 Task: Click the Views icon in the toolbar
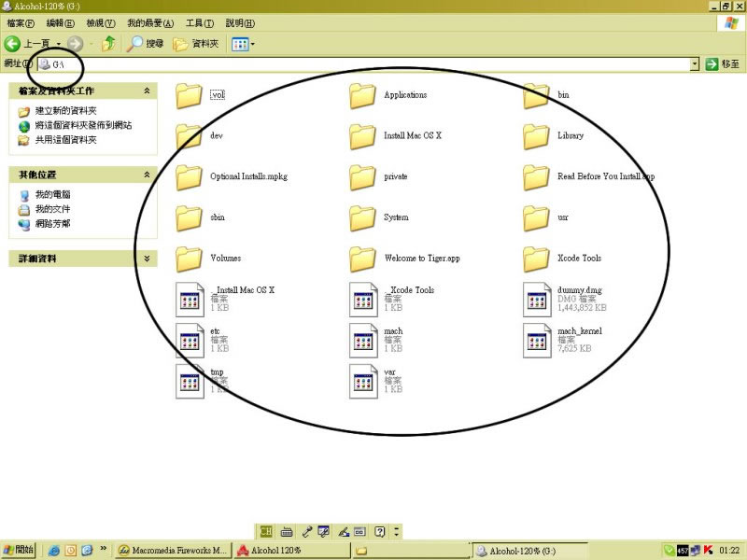(x=240, y=44)
